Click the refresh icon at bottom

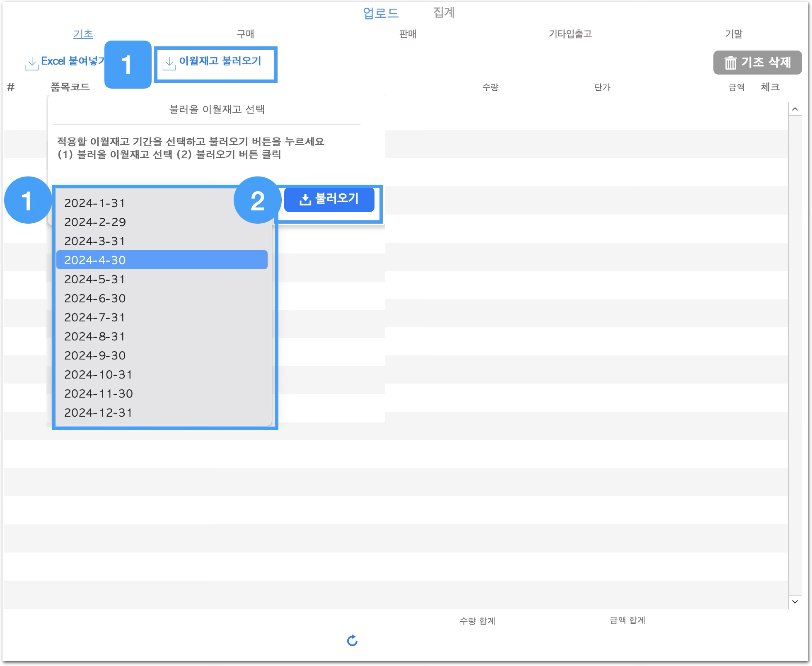click(x=352, y=641)
